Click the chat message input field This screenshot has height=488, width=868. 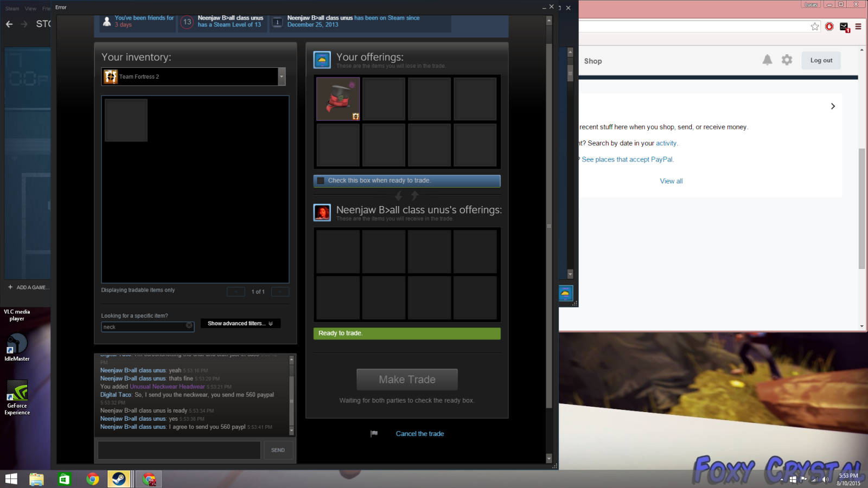click(179, 450)
